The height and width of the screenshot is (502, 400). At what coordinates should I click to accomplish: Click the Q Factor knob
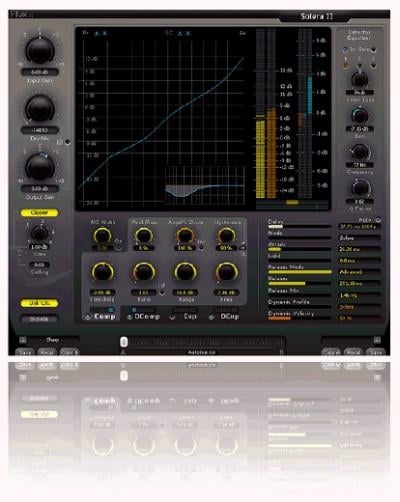(x=360, y=188)
